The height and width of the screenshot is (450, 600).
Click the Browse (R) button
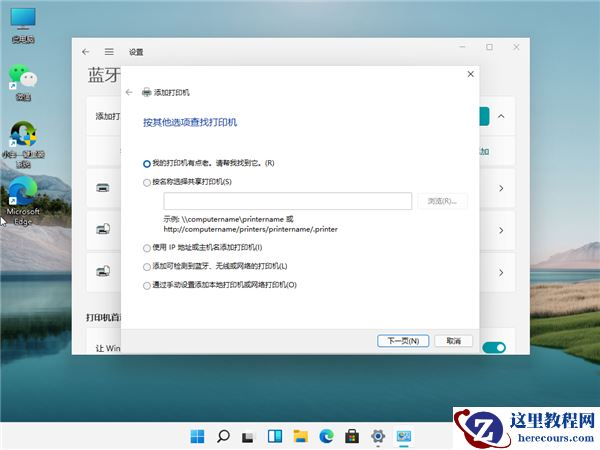pos(442,201)
